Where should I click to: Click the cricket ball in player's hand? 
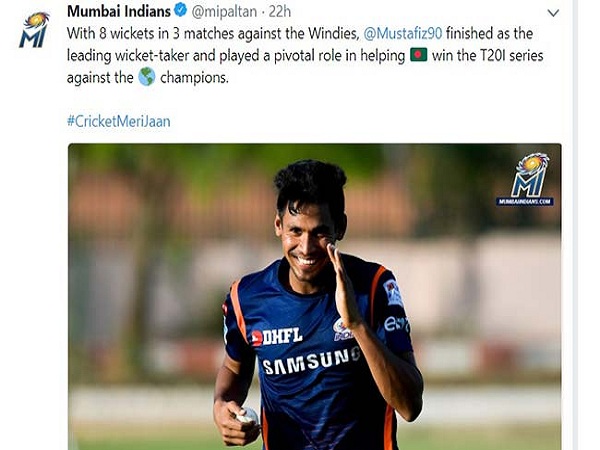tap(248, 416)
